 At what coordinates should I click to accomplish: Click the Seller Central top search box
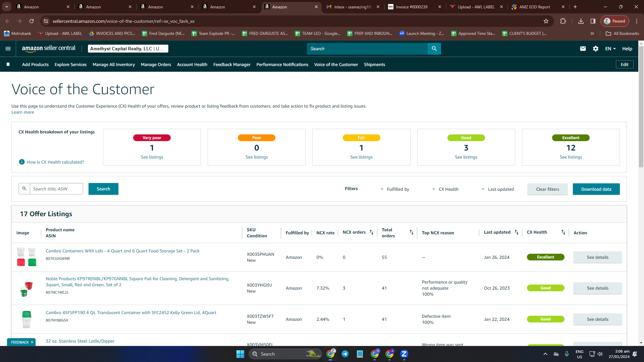pos(367,49)
